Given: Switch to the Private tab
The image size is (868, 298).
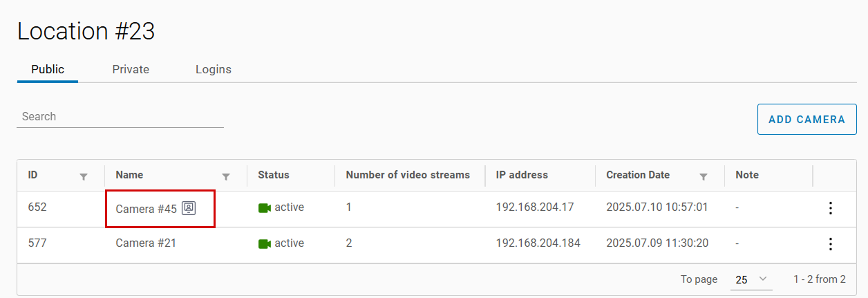Looking at the screenshot, I should coord(131,69).
